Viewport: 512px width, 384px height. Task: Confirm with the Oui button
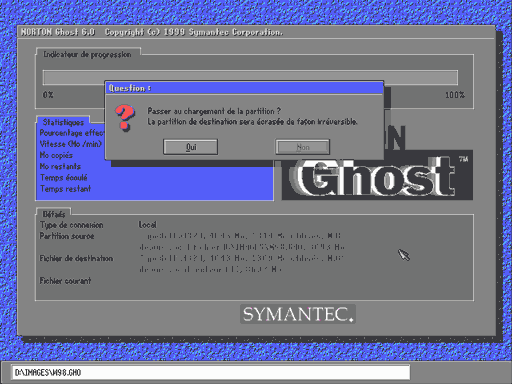click(190, 147)
